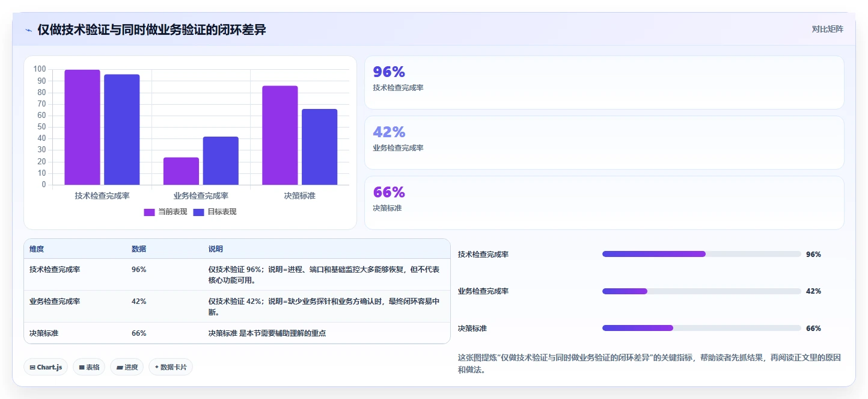
Task: Click the 业务检查完成率 table row cell
Action: click(x=55, y=302)
